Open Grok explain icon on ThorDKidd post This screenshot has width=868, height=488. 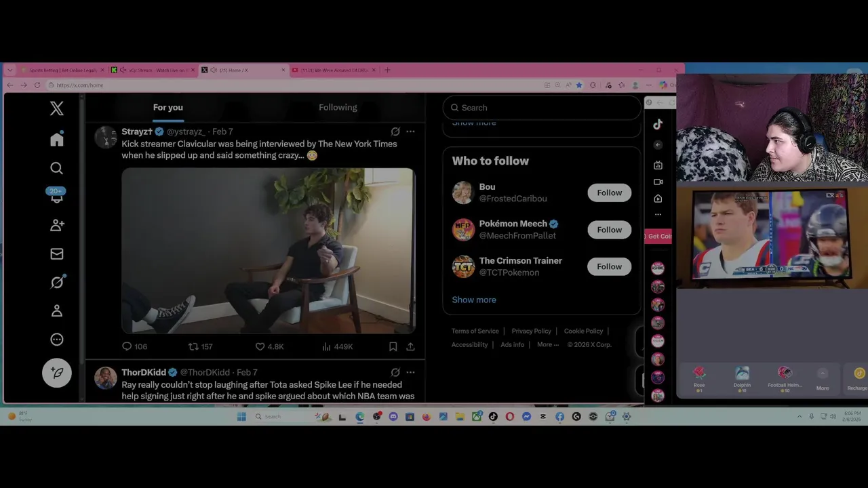pyautogui.click(x=395, y=372)
